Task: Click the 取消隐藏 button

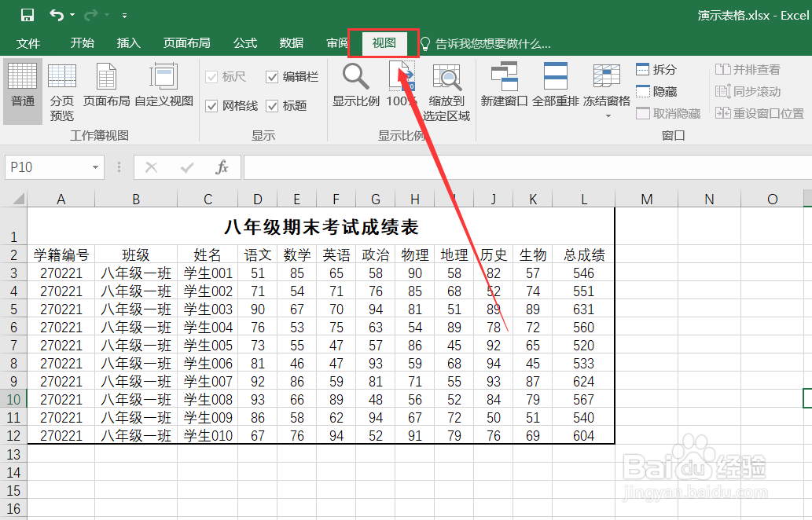Action: pos(668,113)
